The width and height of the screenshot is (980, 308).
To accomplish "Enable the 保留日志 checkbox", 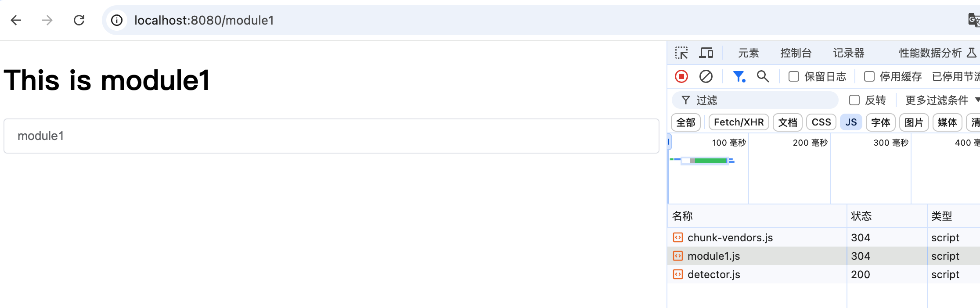I will (794, 76).
